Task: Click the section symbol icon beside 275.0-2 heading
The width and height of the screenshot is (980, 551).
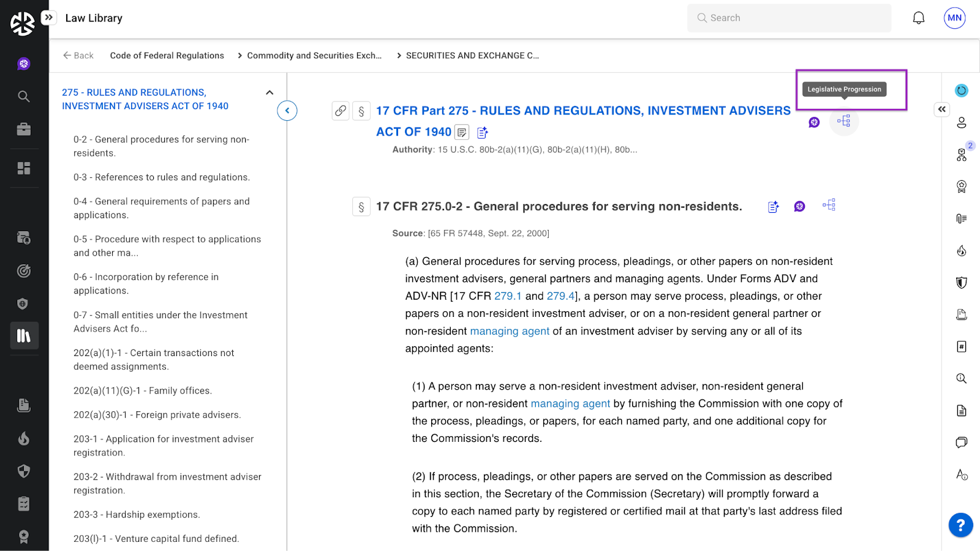Action: [361, 207]
